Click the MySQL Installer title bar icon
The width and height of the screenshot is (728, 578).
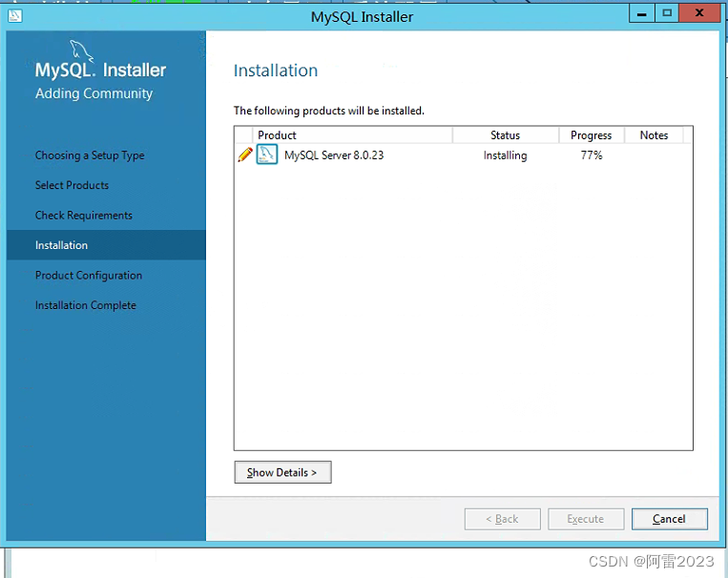pos(15,16)
